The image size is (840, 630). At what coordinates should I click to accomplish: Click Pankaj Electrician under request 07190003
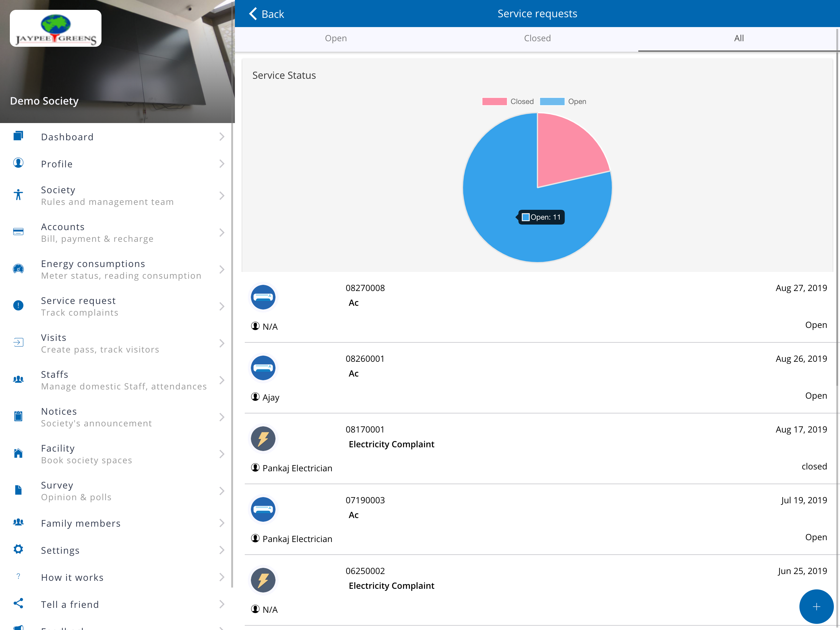[297, 539]
